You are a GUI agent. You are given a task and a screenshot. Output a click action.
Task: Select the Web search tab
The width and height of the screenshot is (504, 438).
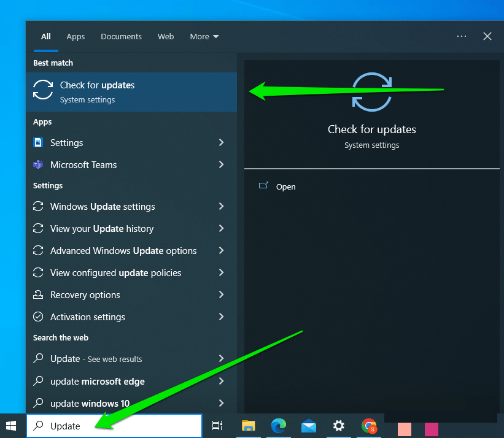166,37
